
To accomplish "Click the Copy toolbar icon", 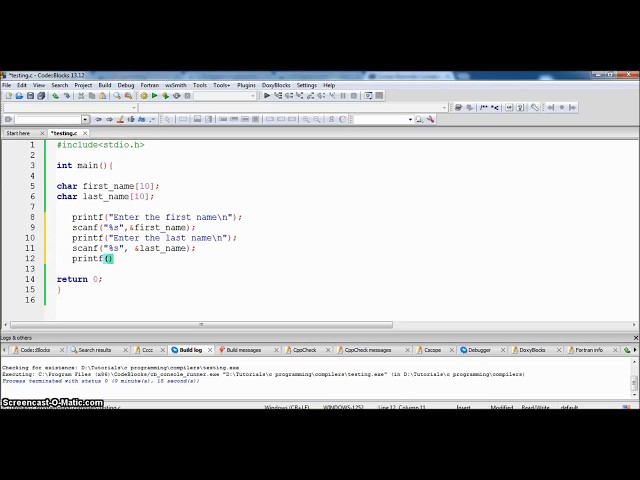I will pos(92,96).
